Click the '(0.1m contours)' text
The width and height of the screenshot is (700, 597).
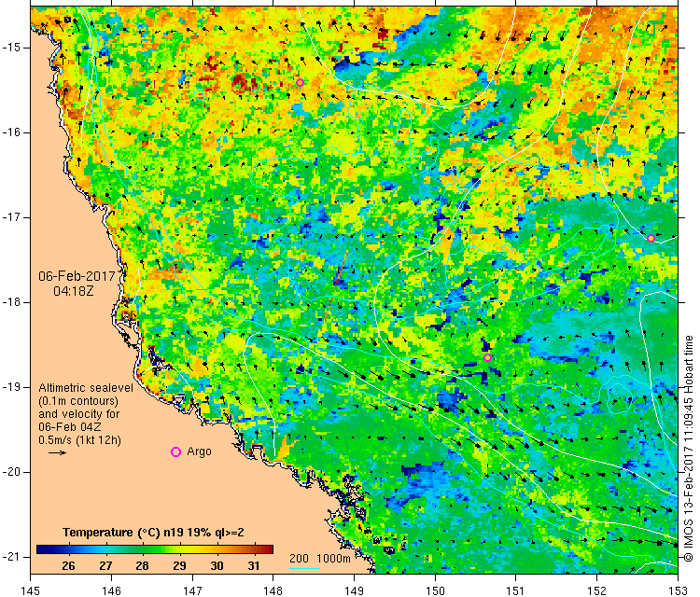coord(78,401)
